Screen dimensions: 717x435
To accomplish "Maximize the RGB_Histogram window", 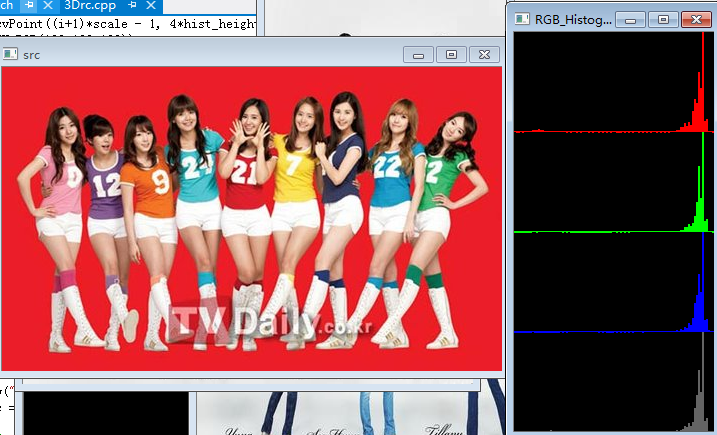I will point(663,20).
